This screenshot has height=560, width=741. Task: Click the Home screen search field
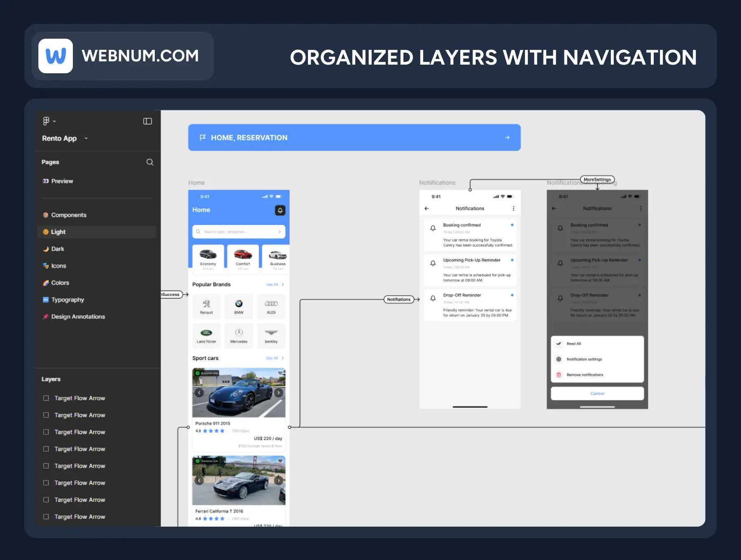[239, 232]
